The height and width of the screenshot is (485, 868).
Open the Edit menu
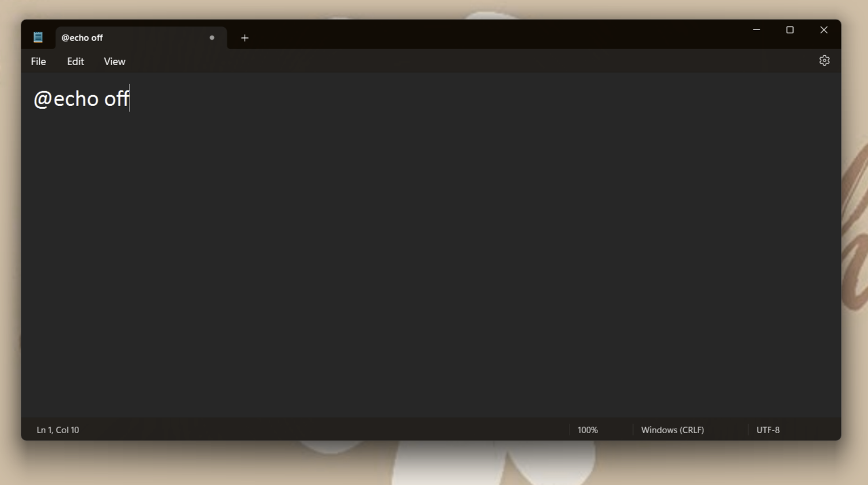click(x=75, y=61)
